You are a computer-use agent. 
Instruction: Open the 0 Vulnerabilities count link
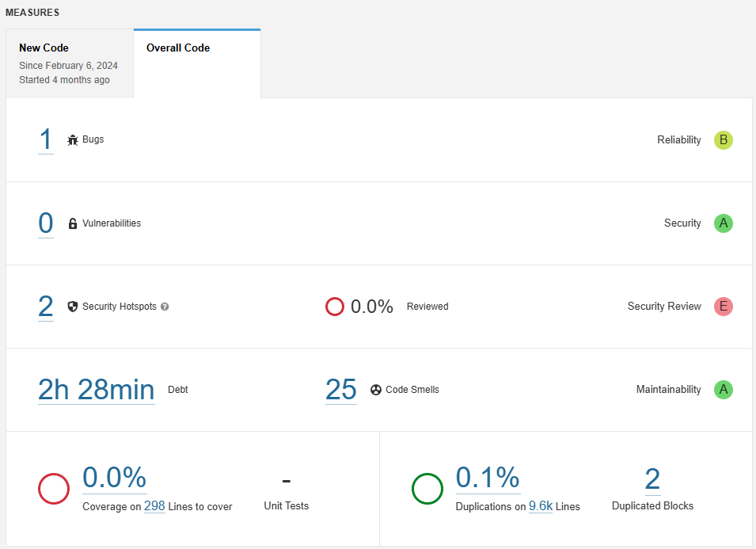46,223
